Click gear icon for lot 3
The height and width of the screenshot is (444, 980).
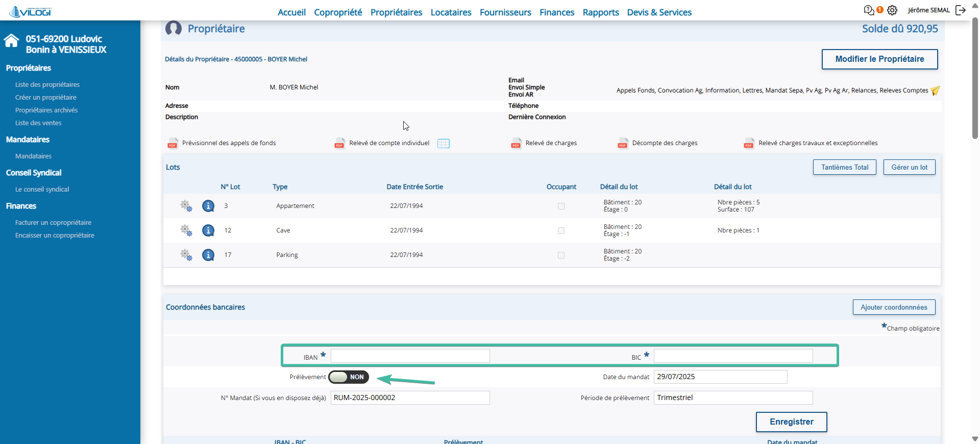click(186, 206)
